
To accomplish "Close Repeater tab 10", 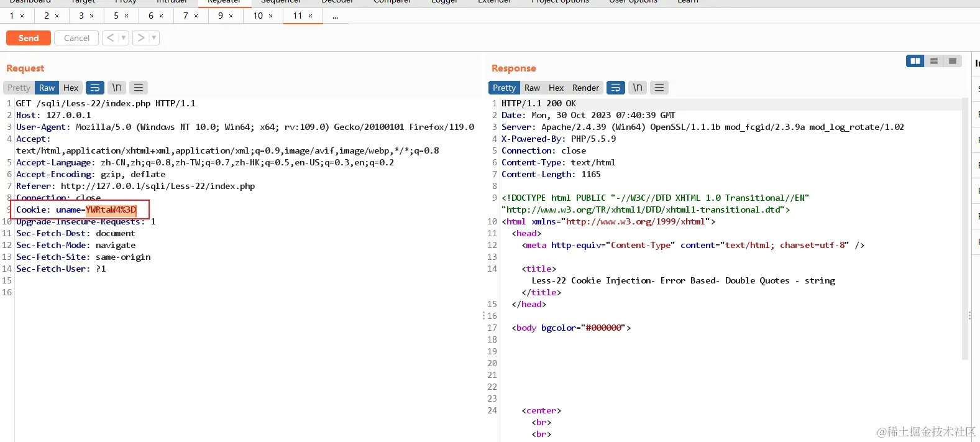I will 271,16.
